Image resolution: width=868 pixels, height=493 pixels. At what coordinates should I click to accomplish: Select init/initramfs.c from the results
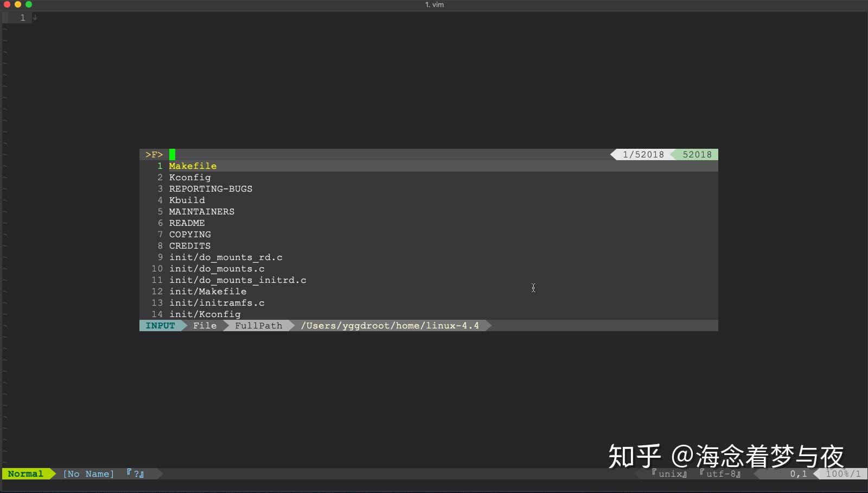coord(217,302)
